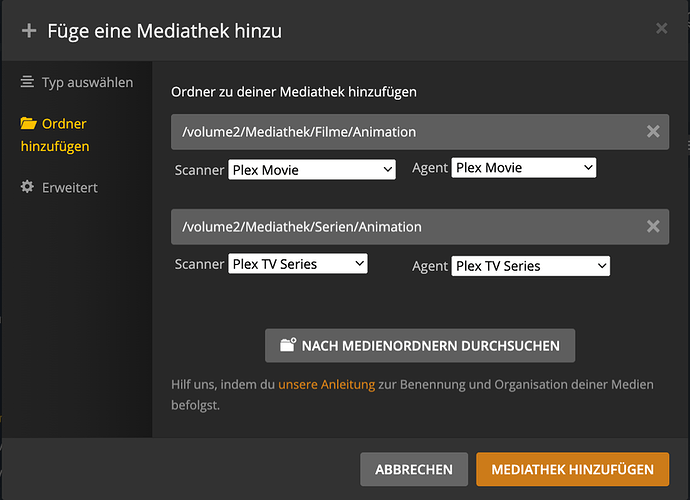
Task: Remove the Filme/Animation folder path
Action: [653, 131]
